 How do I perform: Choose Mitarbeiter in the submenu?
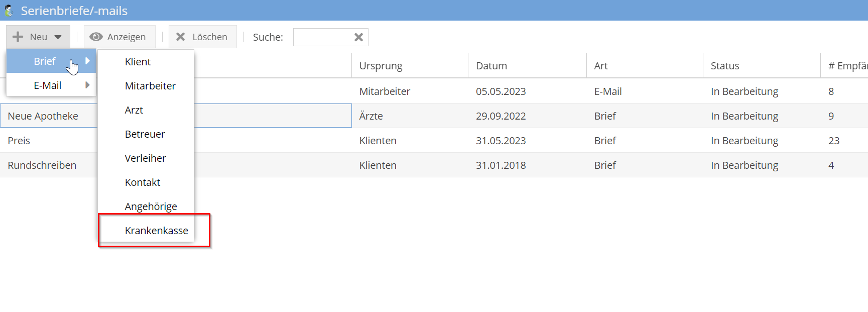[150, 86]
